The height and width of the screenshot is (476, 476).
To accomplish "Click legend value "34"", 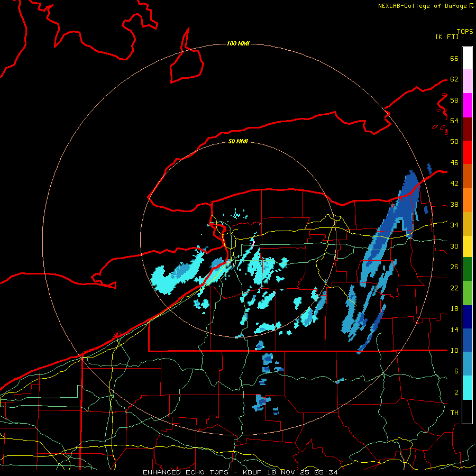I will click(x=454, y=225).
